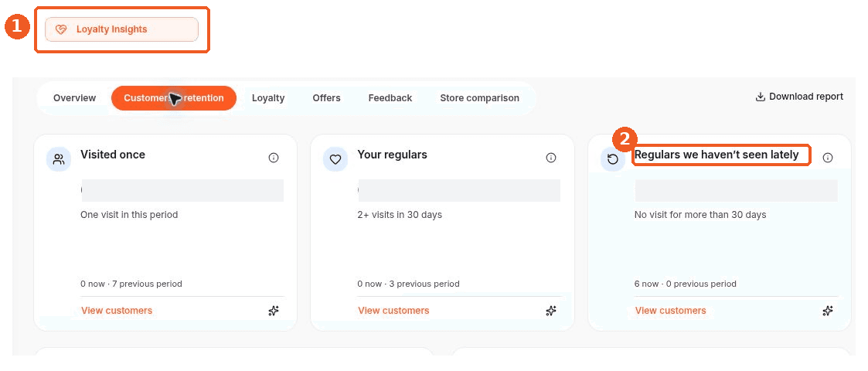This screenshot has height=371, width=868.
Task: Open the Loyalty Insights button
Action: [x=121, y=29]
